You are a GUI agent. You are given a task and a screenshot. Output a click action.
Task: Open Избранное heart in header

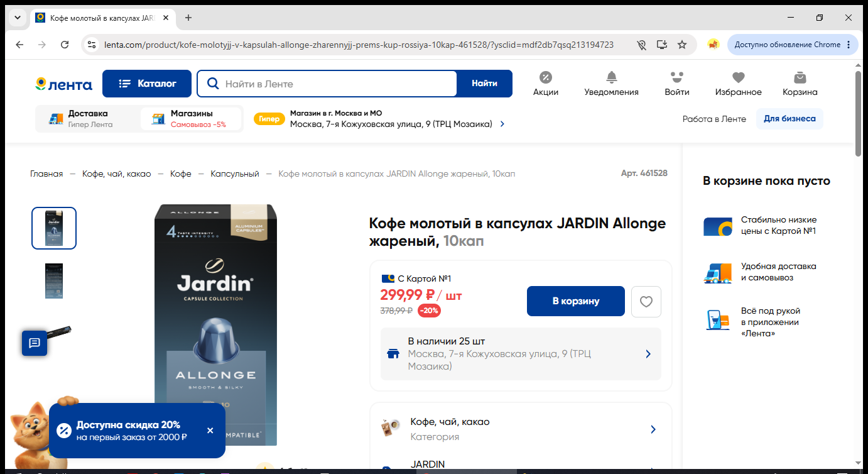tap(738, 84)
